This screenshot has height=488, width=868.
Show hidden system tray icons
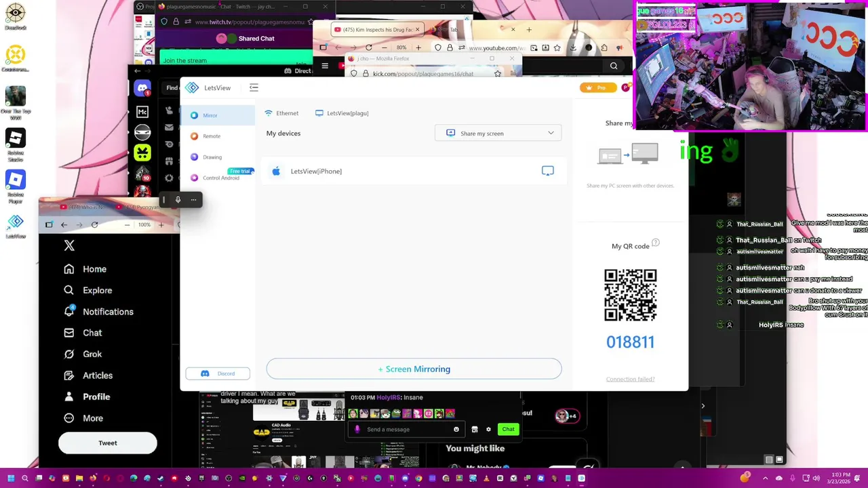(766, 479)
